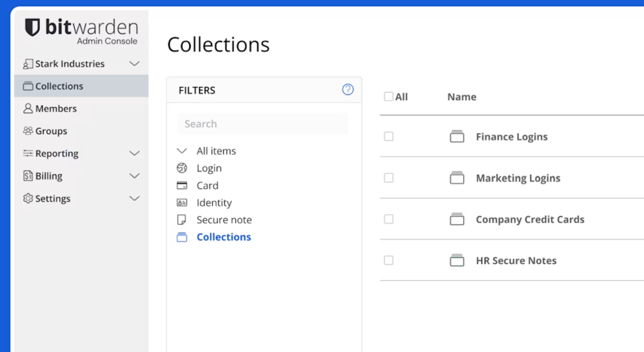
Task: Collapse the All items filter tree
Action: [182, 151]
